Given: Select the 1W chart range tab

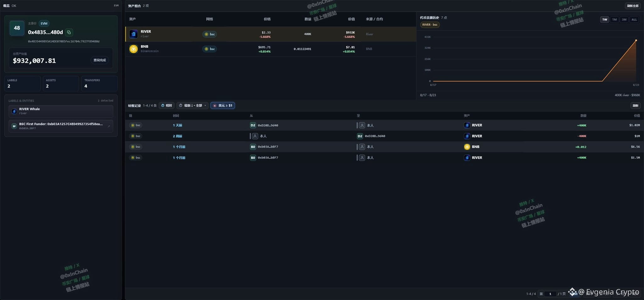Looking at the screenshot, I should pos(604,19).
